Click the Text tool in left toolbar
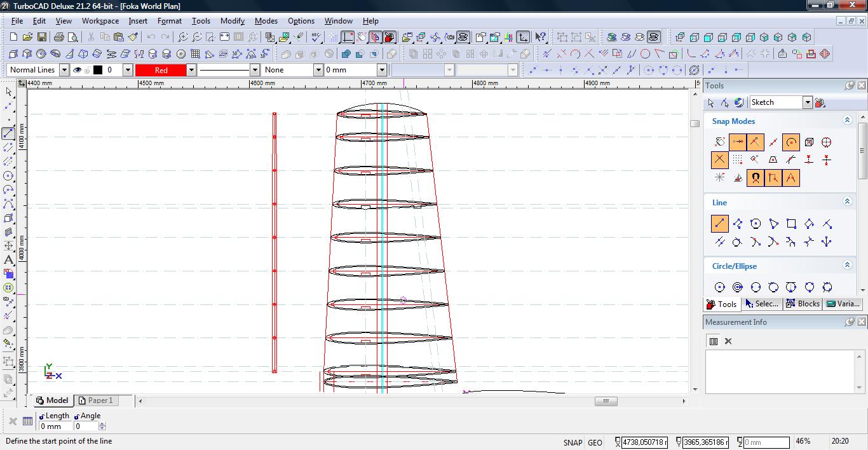The width and height of the screenshot is (868, 450). [9, 260]
